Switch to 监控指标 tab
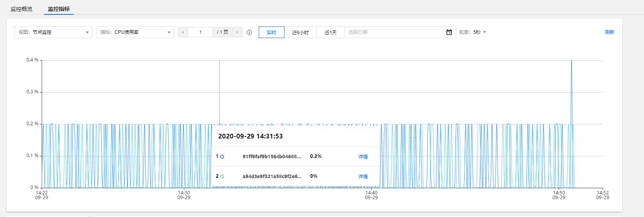Viewport: 644px width, 217px height. pos(59,9)
